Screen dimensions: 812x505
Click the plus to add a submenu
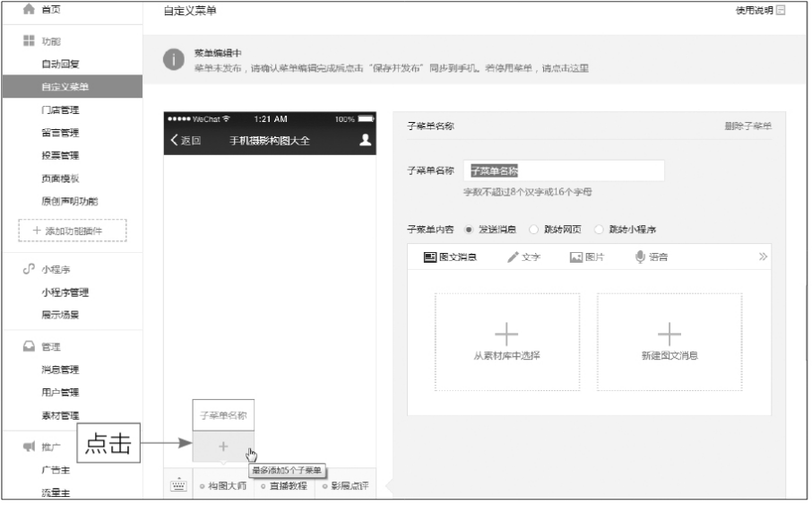[223, 446]
